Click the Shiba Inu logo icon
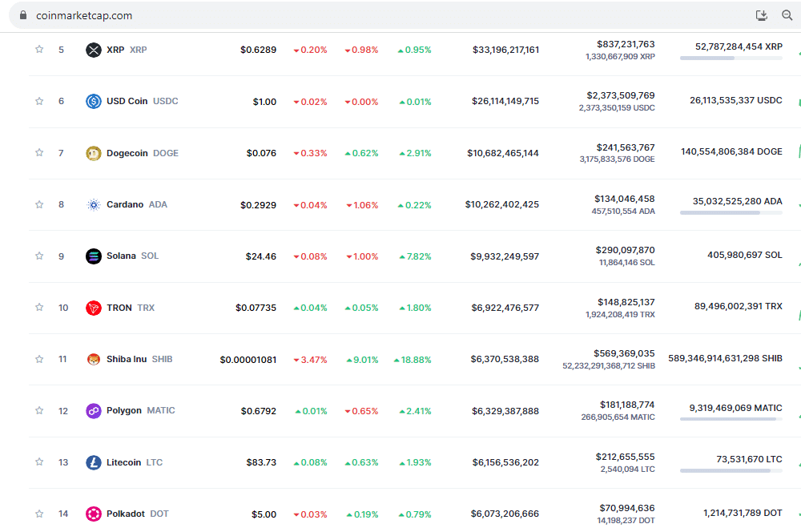The width and height of the screenshot is (801, 532). pyautogui.click(x=94, y=359)
